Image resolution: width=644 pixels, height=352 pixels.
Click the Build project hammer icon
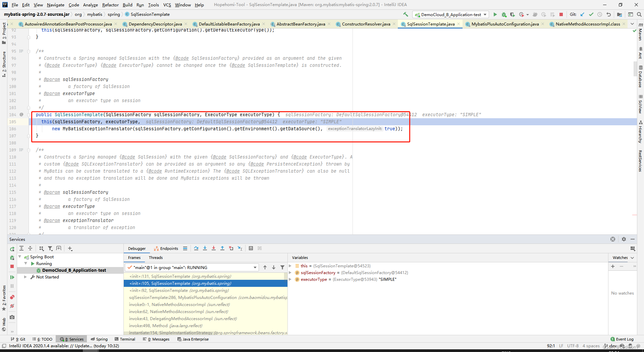(406, 14)
